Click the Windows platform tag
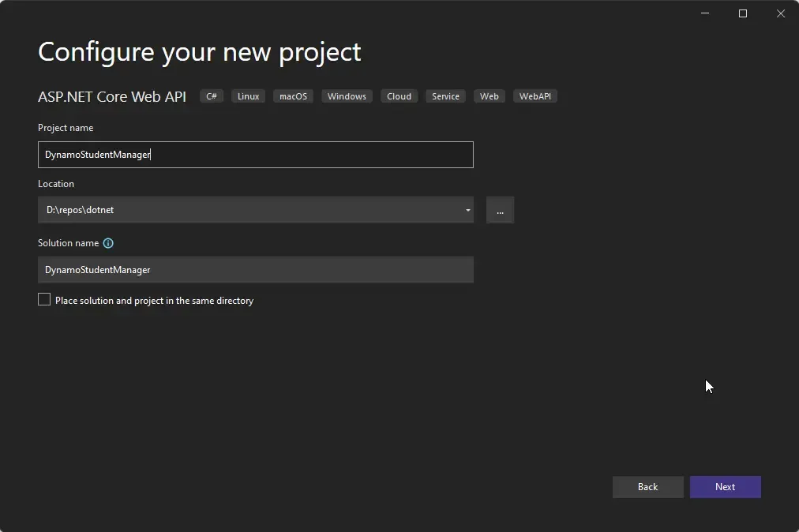799x532 pixels. pos(347,96)
